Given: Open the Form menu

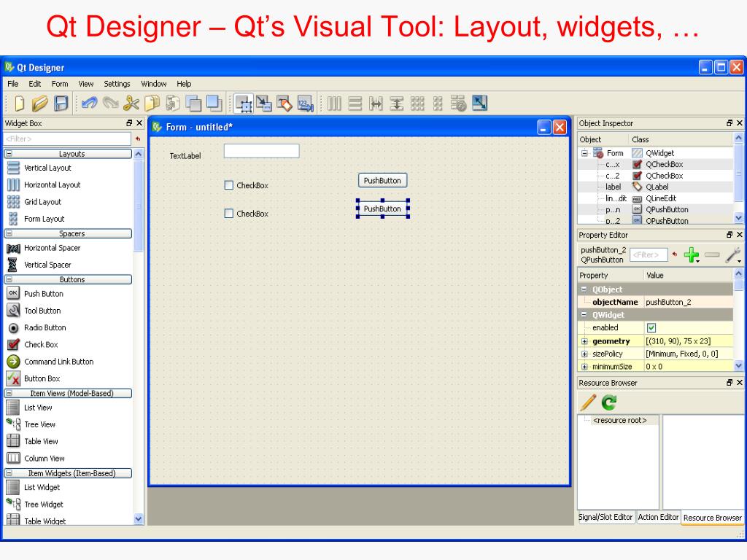Looking at the screenshot, I should point(60,84).
